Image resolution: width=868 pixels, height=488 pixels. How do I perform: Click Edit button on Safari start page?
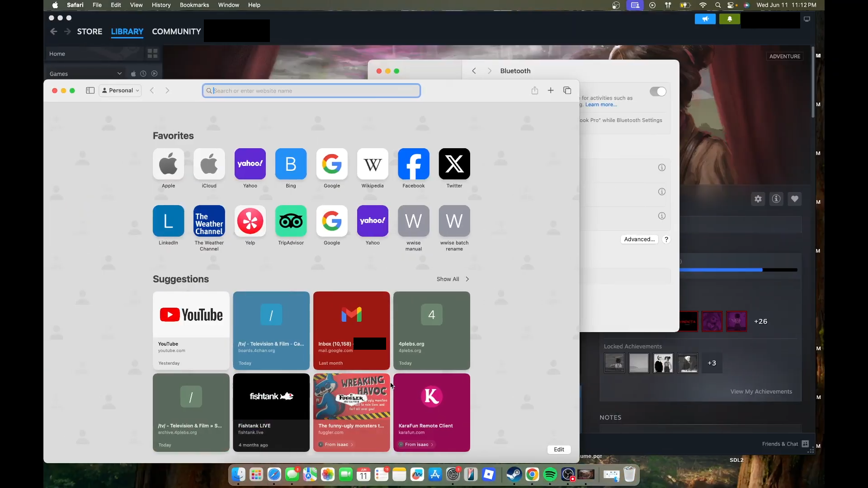click(559, 450)
